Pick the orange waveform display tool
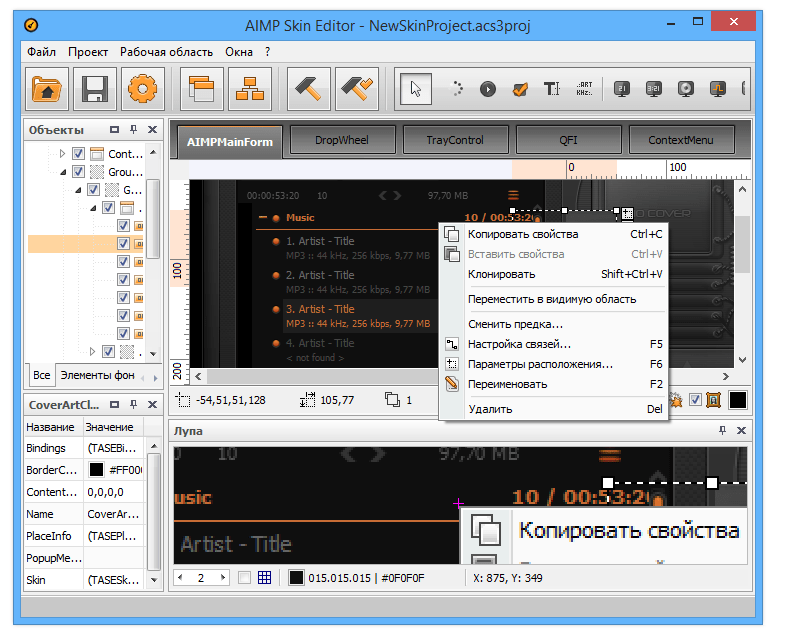Viewport: 787px width, 640px height. coord(718,89)
